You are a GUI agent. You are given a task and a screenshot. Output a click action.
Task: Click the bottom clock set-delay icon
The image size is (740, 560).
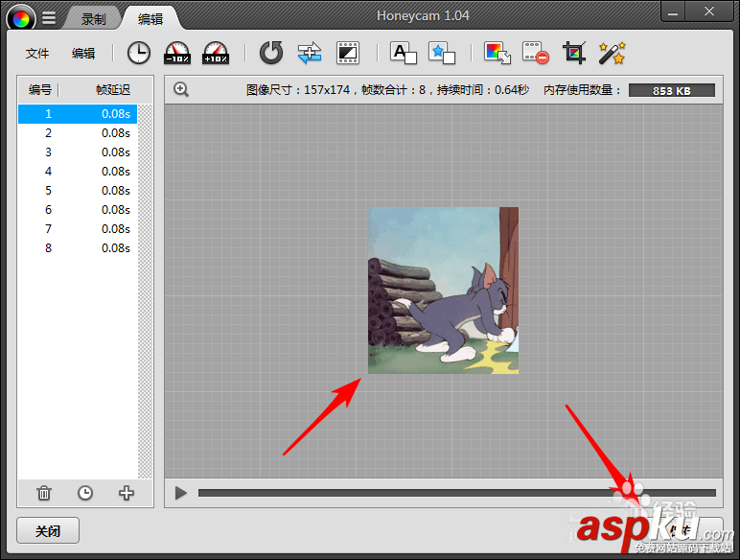click(x=85, y=493)
